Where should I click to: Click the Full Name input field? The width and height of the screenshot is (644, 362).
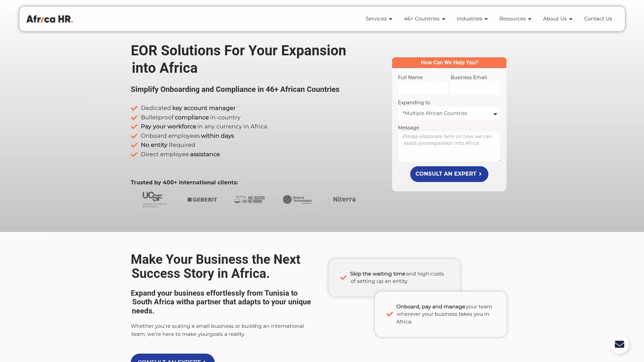[423, 88]
